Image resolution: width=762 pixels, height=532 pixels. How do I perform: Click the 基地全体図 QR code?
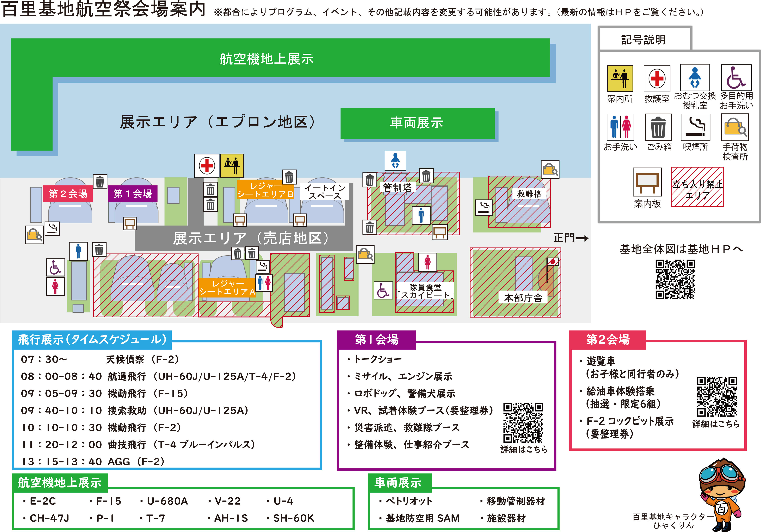click(x=675, y=279)
